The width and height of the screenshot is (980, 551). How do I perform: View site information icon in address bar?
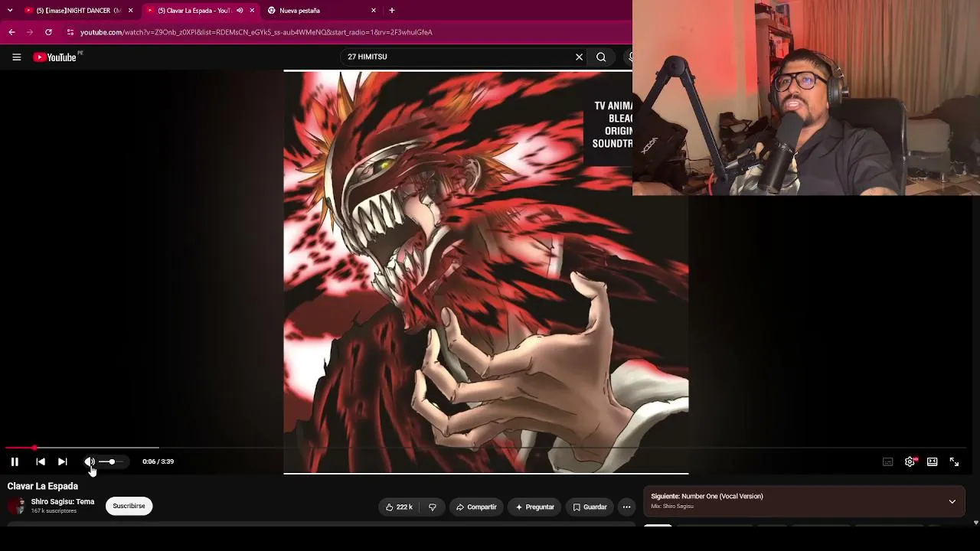click(70, 32)
